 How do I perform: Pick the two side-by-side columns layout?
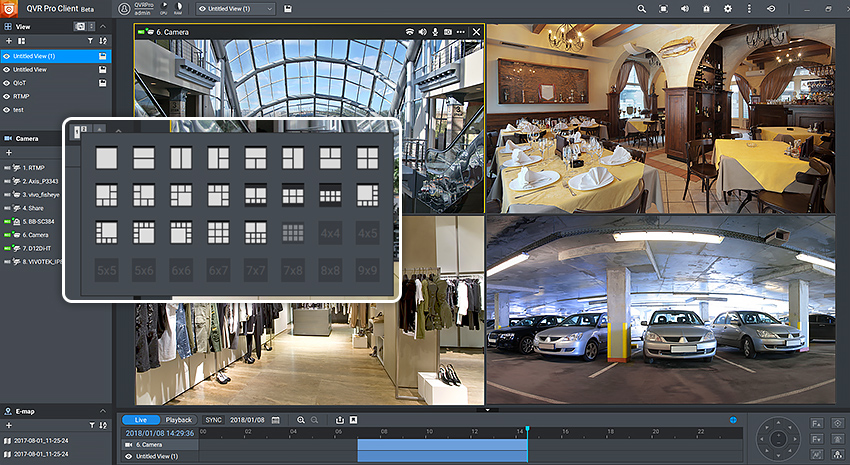click(x=181, y=158)
